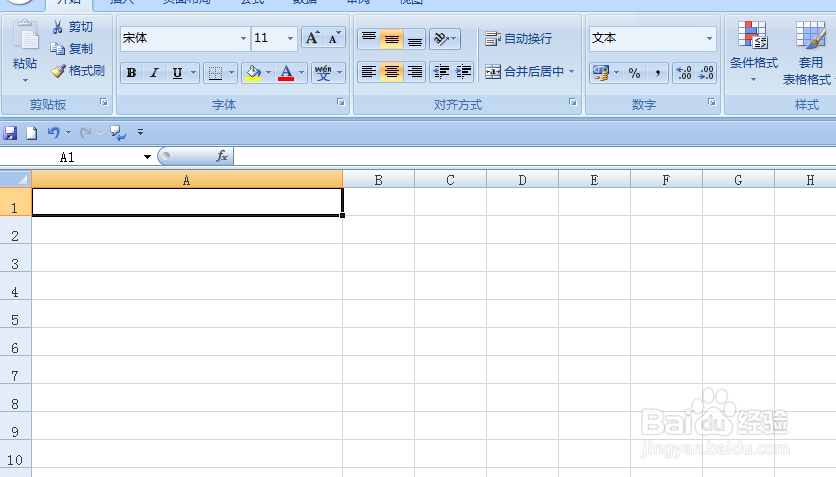836x477 pixels.
Task: Open text orientation icon
Action: pos(445,39)
